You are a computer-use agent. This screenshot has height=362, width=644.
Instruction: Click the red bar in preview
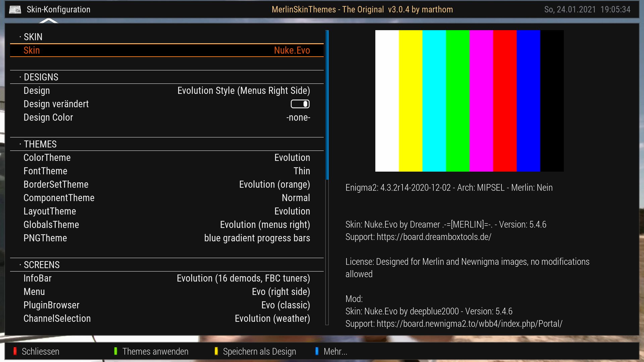(505, 101)
